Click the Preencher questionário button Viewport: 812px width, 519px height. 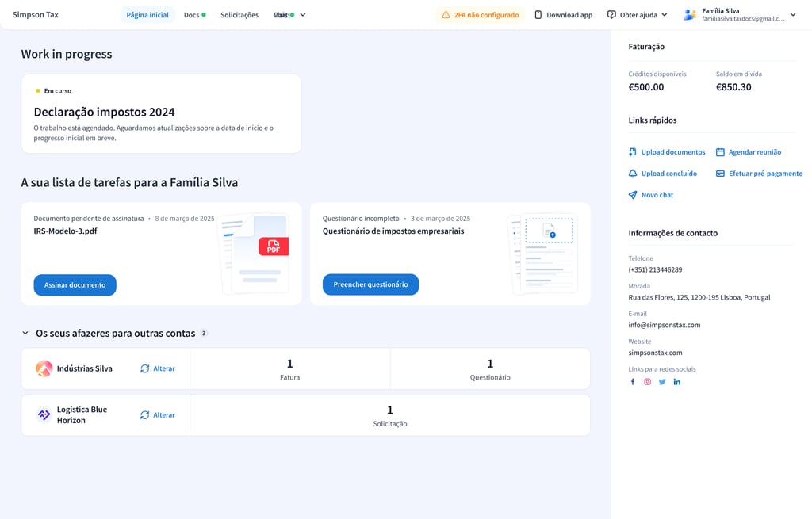[370, 284]
